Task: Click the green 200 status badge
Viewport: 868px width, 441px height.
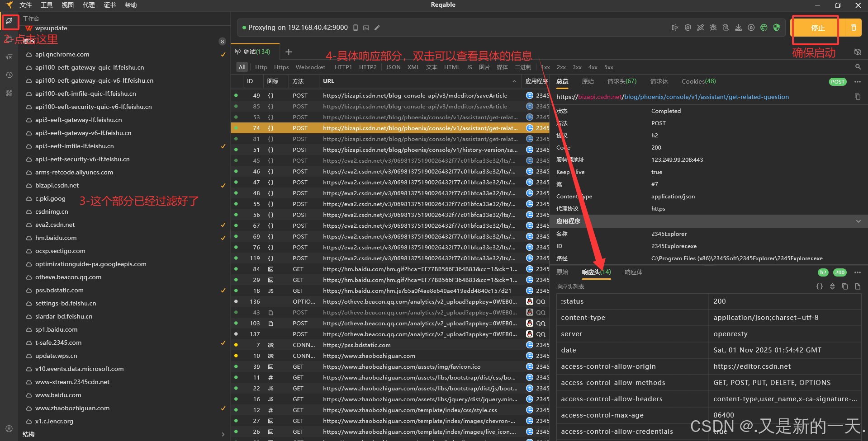Action: coord(840,272)
